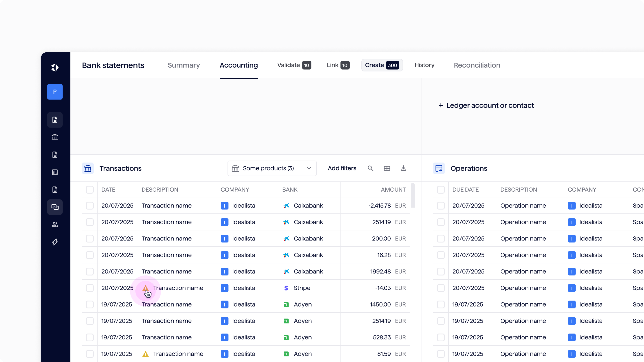Click the download icon in Transactions
The width and height of the screenshot is (644, 362).
[x=403, y=168]
